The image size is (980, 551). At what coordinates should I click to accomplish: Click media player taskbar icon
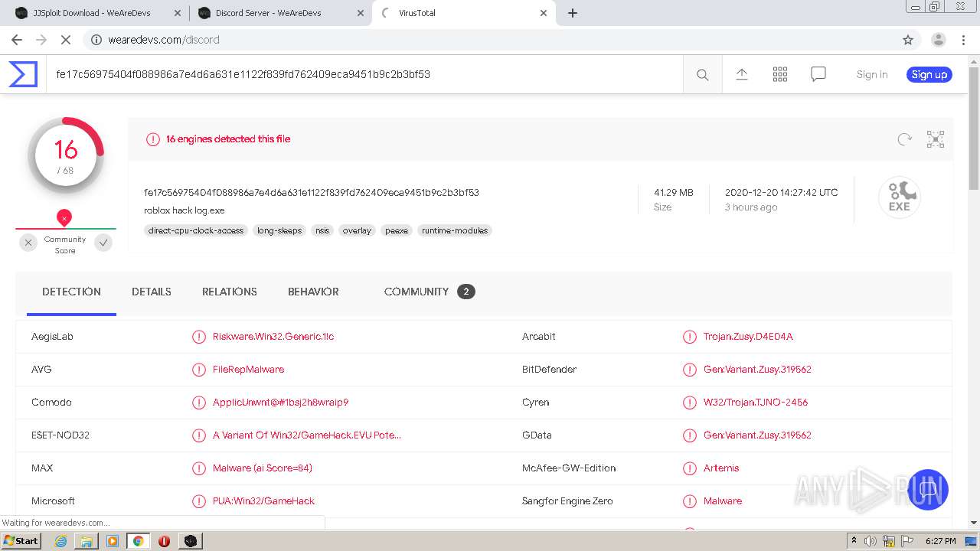point(113,541)
